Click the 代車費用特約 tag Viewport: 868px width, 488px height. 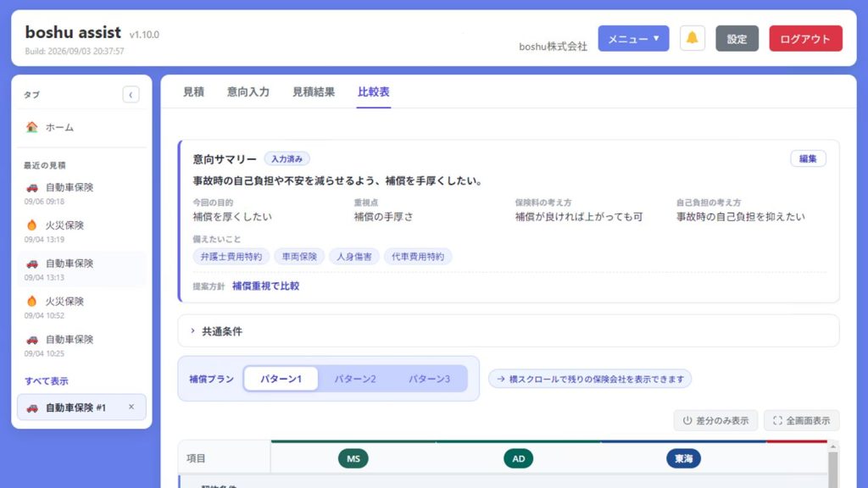point(418,257)
